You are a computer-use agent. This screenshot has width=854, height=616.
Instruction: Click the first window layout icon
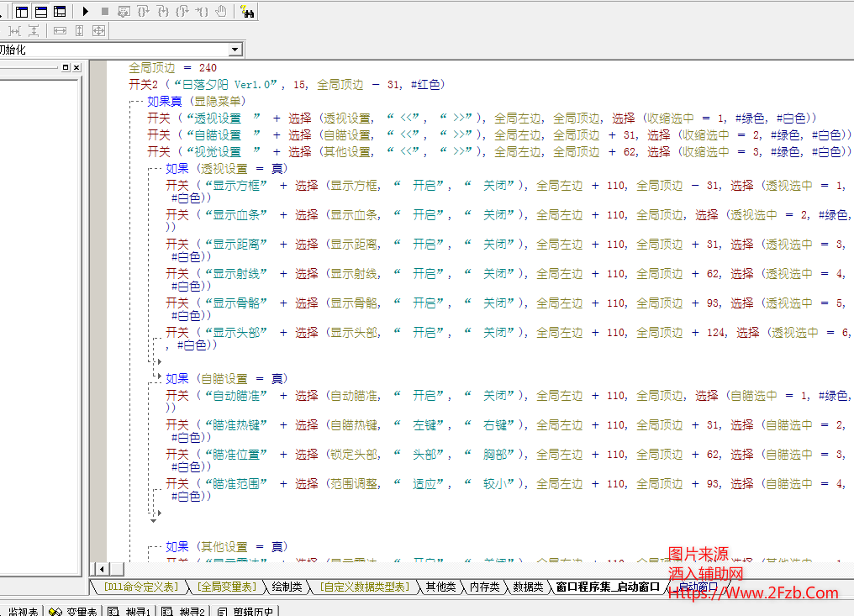(x=22, y=12)
